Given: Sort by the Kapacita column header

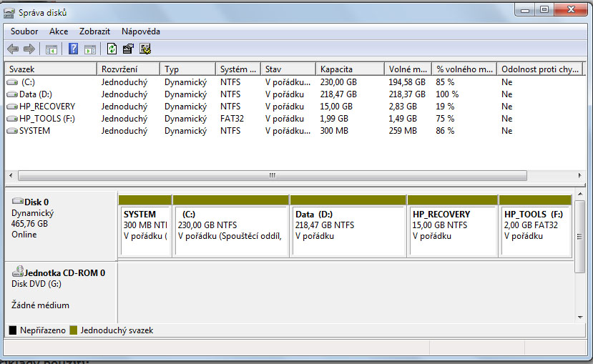Looking at the screenshot, I should (350, 69).
